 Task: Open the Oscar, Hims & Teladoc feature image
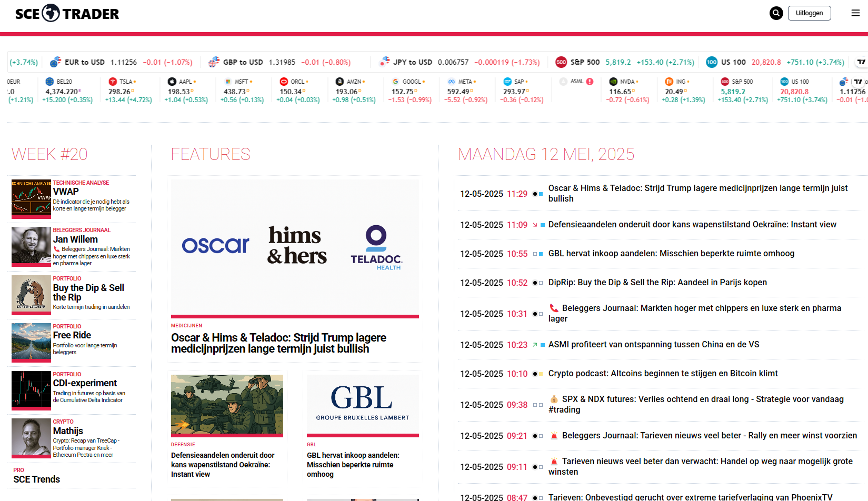[x=295, y=249]
